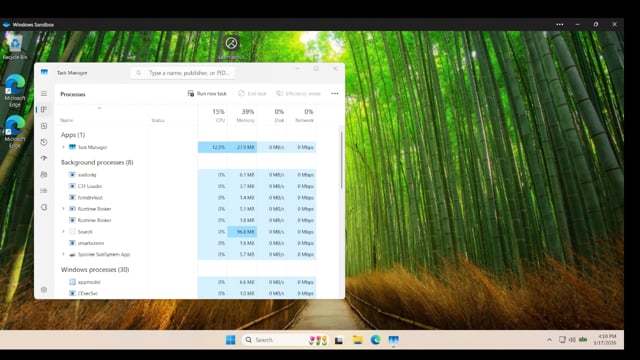Sort by the Network column header
The height and width of the screenshot is (360, 640).
(x=301, y=116)
